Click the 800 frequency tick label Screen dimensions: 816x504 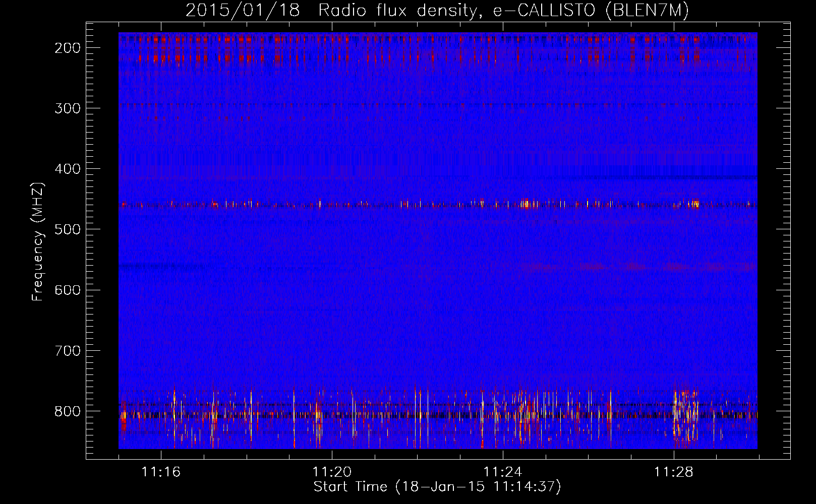click(x=68, y=411)
